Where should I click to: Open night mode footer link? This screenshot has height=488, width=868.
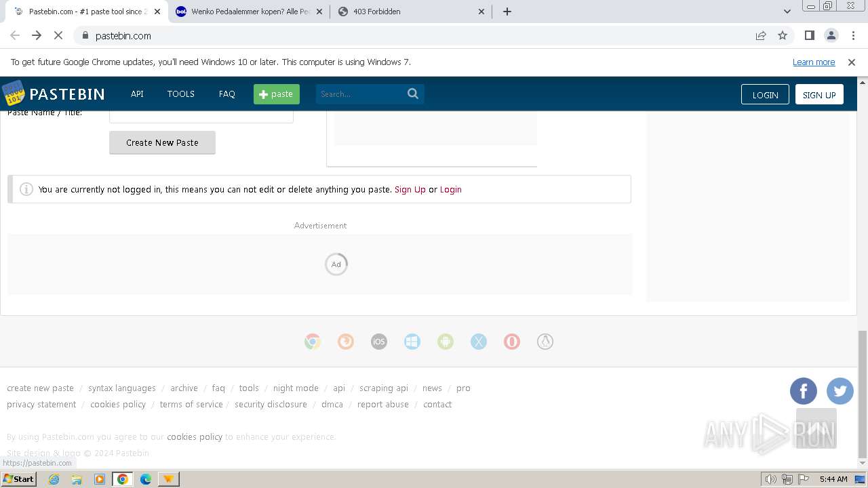[x=296, y=388]
